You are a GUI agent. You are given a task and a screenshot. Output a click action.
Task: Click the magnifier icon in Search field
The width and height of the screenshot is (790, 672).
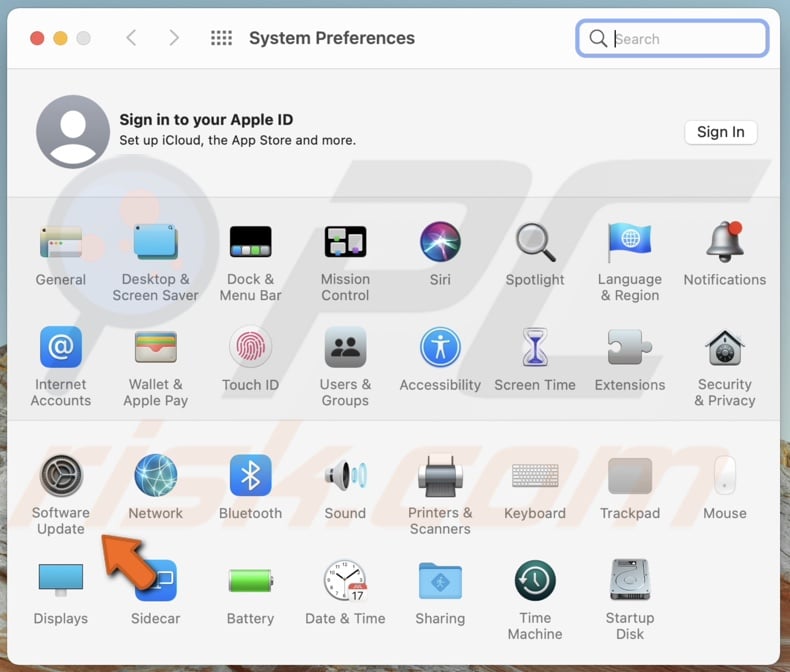(598, 38)
